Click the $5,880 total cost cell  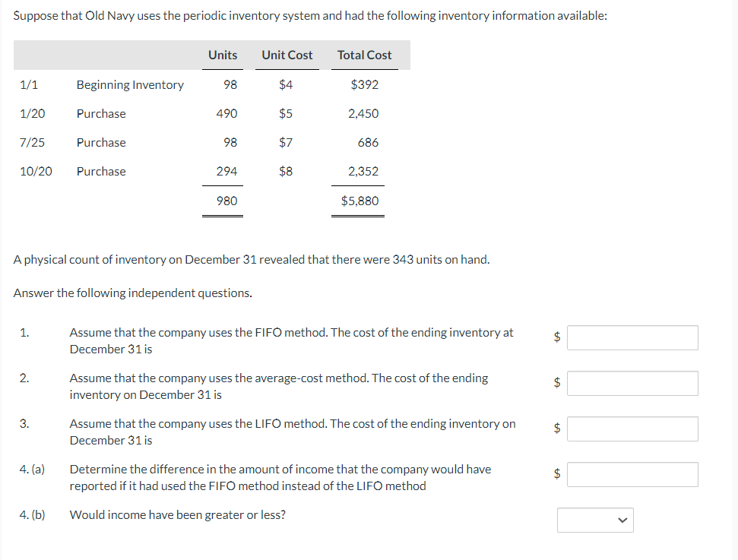click(359, 201)
